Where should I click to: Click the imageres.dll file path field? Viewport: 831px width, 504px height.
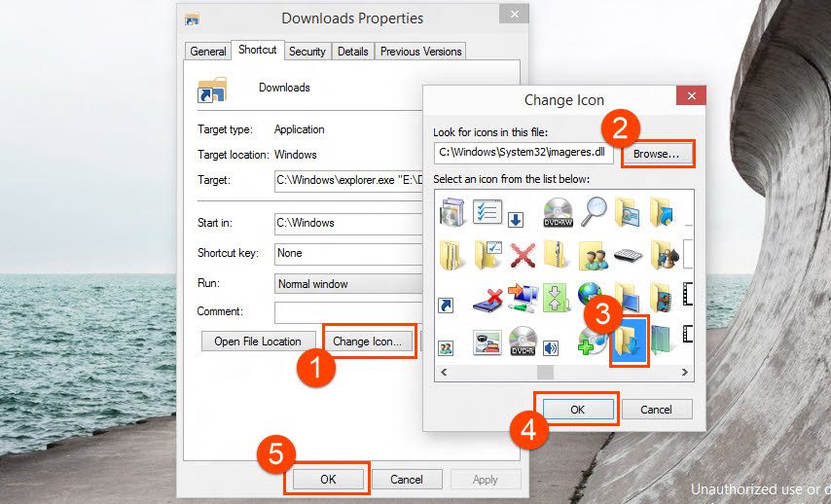pyautogui.click(x=524, y=153)
